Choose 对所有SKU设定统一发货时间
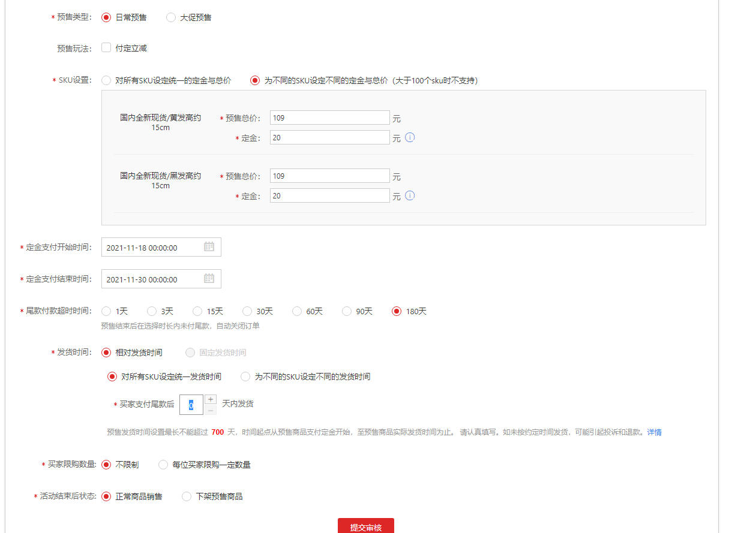This screenshot has width=756, height=533. click(x=112, y=377)
